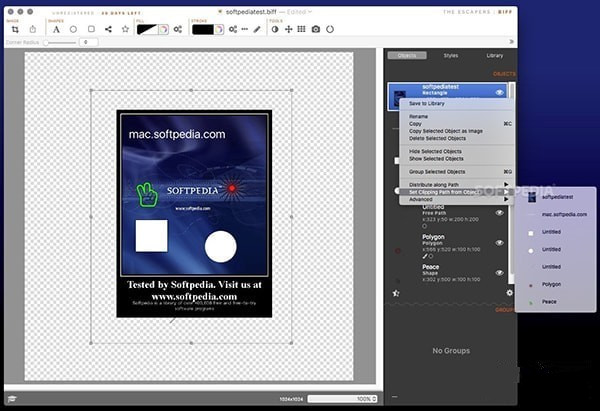This screenshot has height=411, width=600.
Task: Select the move arrows tool
Action: pyautogui.click(x=289, y=29)
